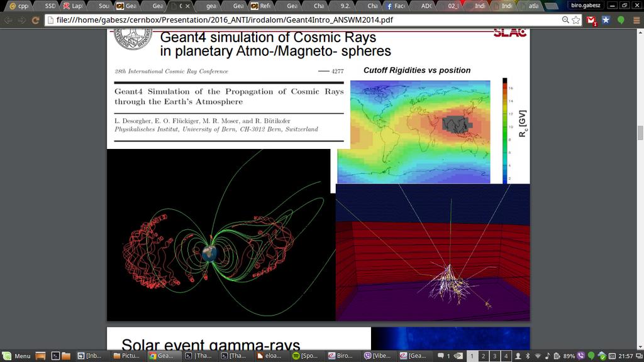
Task: Click the blue star extension icon
Action: (x=606, y=20)
